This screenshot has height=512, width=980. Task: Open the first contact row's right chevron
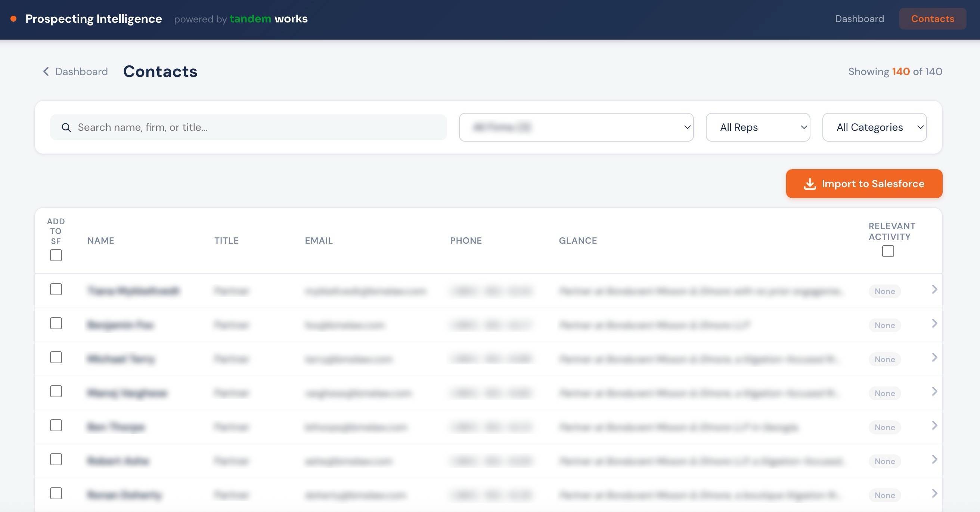tap(935, 290)
